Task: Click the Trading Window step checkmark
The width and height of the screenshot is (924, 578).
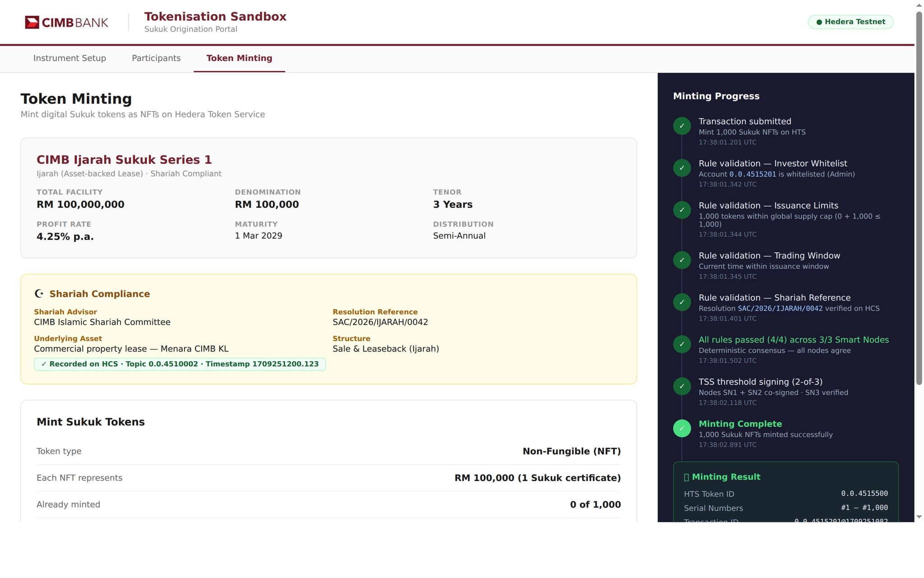Action: coord(682,260)
